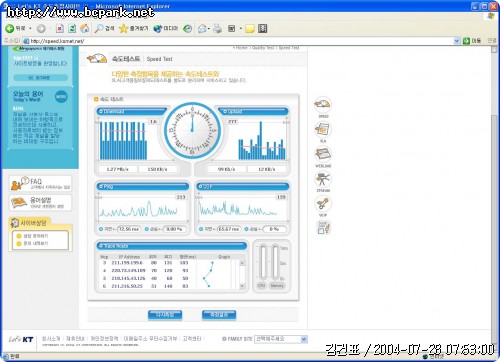Click first link in cyber consultation box
This screenshot has width=500, height=362.
pyautogui.click(x=36, y=236)
